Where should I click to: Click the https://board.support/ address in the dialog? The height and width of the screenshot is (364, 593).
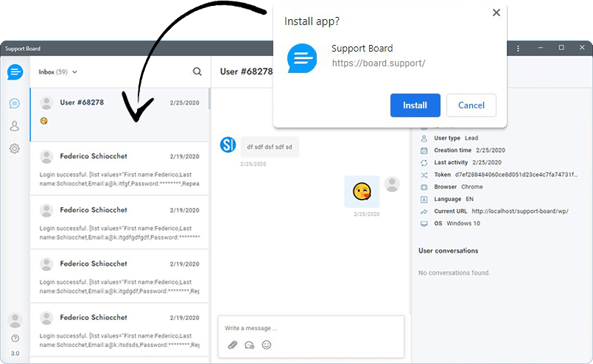[x=379, y=63]
